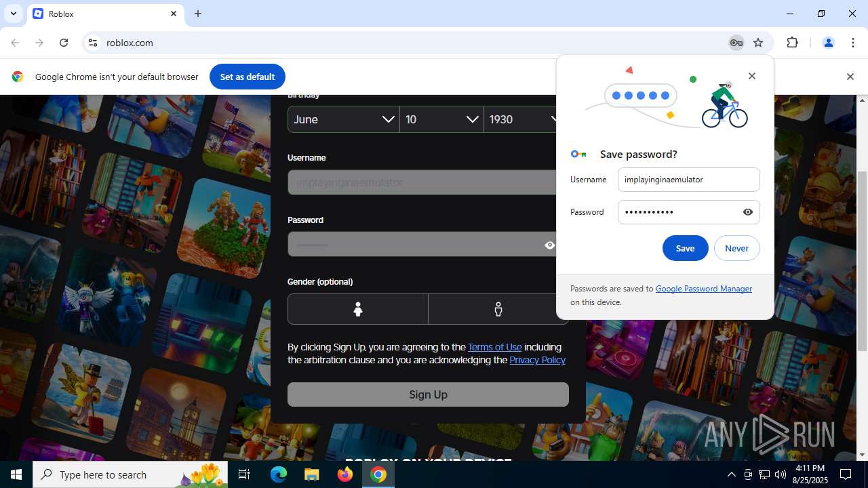The width and height of the screenshot is (868, 488).
Task: Open the Terms of Use link
Action: pos(494,347)
